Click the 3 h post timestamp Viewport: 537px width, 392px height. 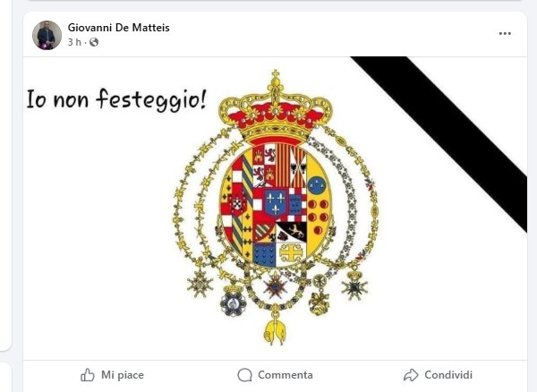[x=74, y=42]
